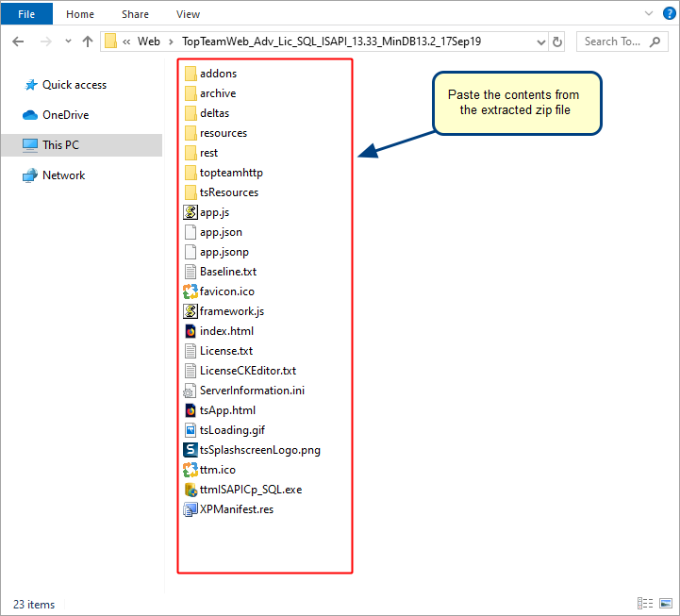Select OneDrive in the navigation pane
The image size is (680, 616).
(x=65, y=115)
